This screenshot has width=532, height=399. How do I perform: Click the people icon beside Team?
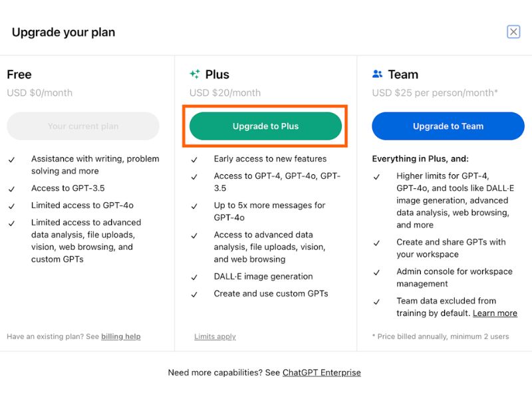(377, 74)
